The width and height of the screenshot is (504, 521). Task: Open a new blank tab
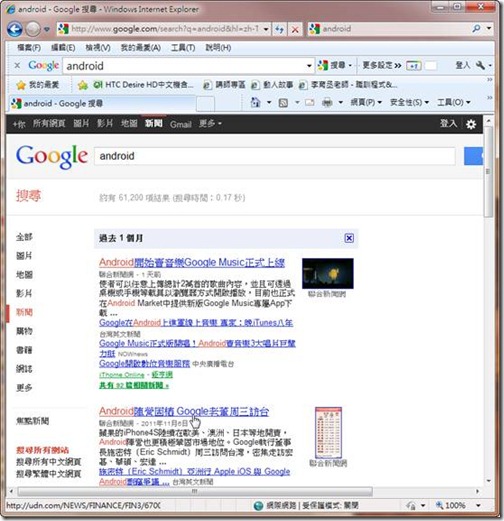coord(205,104)
